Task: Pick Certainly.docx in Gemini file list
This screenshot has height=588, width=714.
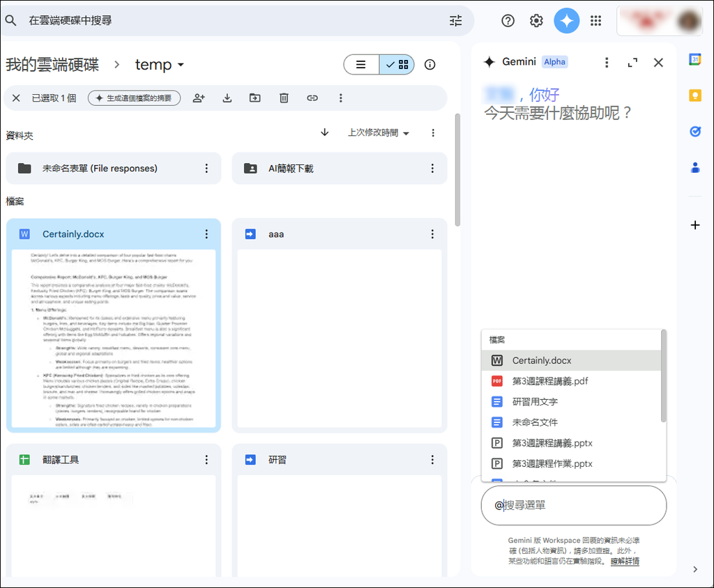Action: (571, 360)
